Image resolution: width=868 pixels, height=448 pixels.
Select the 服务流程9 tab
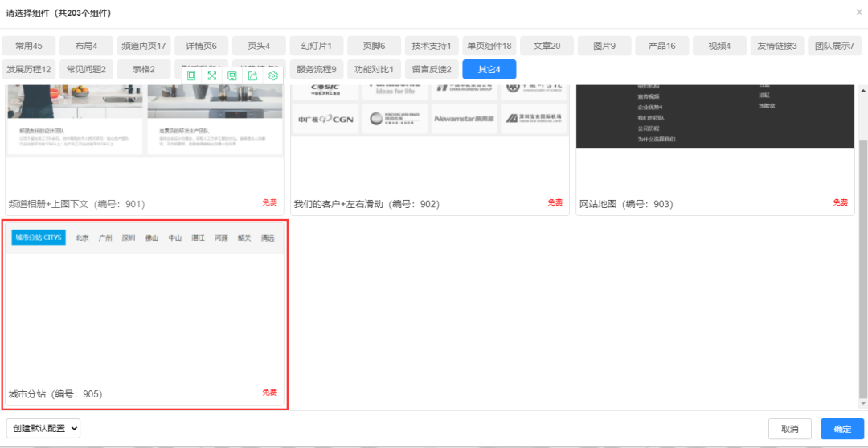pyautogui.click(x=316, y=69)
